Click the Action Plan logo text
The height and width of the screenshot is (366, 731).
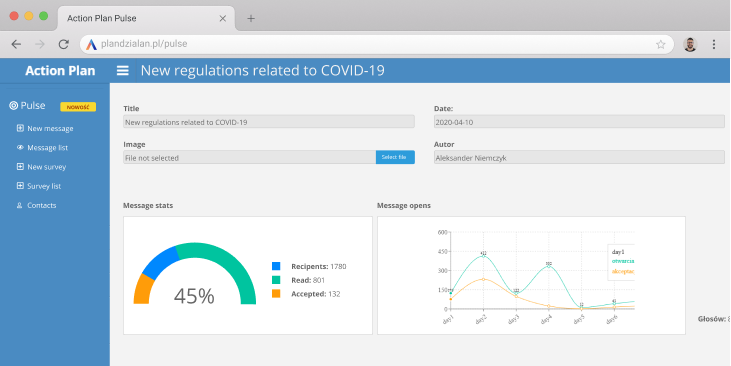click(x=60, y=70)
